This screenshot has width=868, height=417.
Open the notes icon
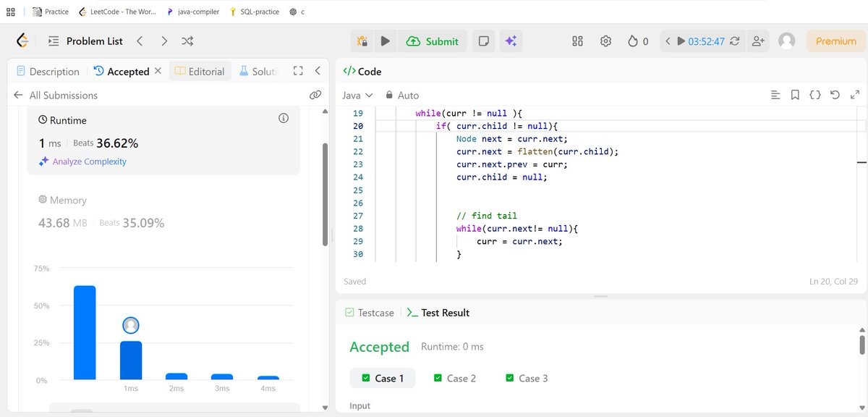[484, 41]
